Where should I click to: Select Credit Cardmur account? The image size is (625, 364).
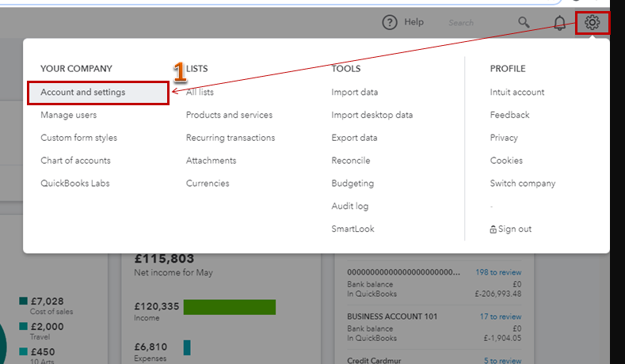pyautogui.click(x=374, y=360)
